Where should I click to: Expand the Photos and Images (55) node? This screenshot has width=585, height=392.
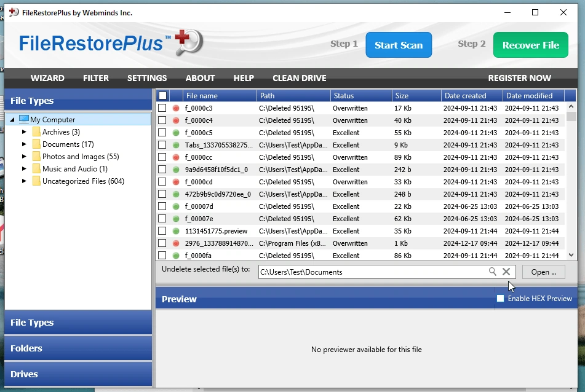point(24,157)
